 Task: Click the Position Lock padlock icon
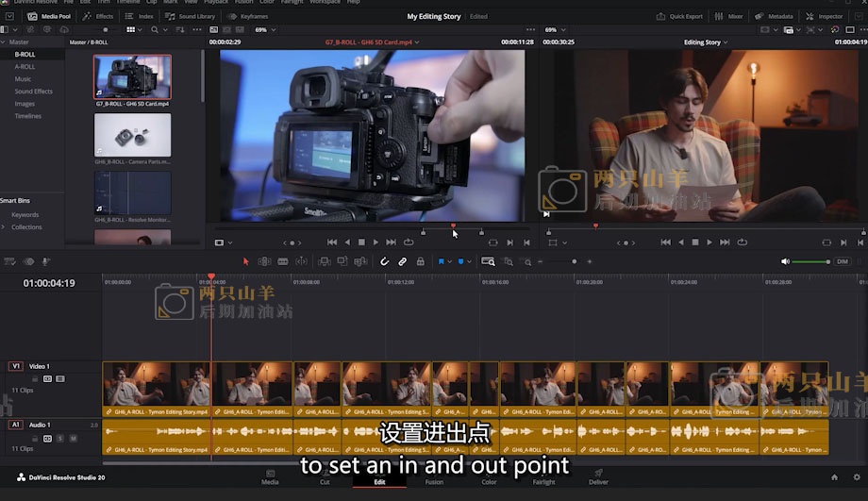click(x=420, y=261)
